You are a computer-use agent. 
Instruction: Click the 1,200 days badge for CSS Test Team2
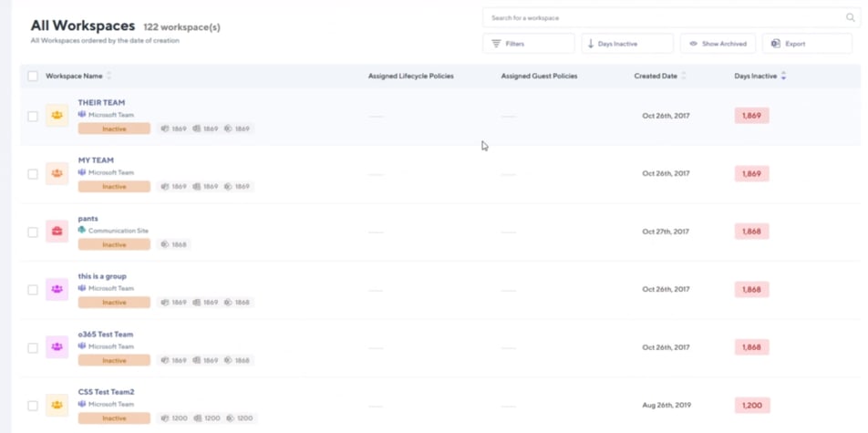click(751, 406)
